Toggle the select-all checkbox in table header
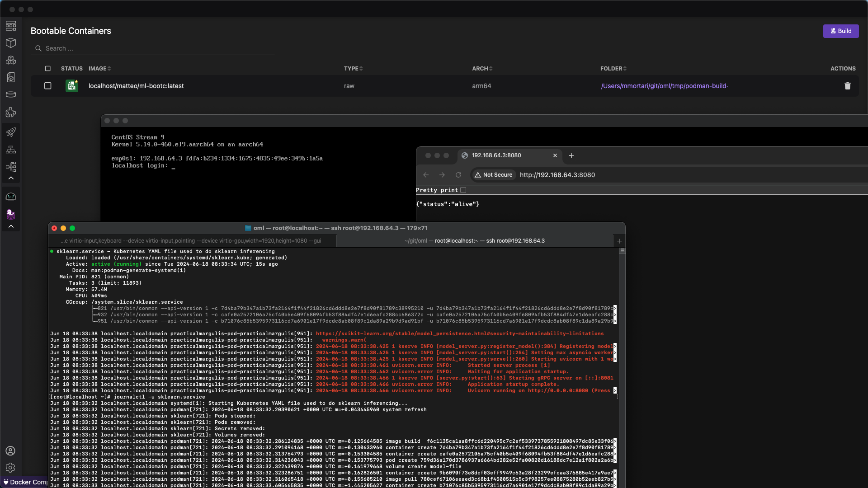The image size is (868, 488). click(48, 69)
